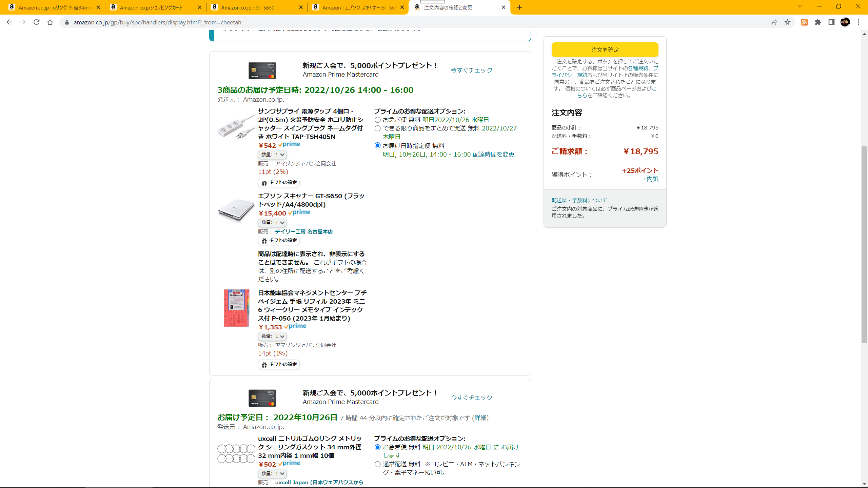
Task: Open 詳細 link by delivery date
Action: coord(480,418)
